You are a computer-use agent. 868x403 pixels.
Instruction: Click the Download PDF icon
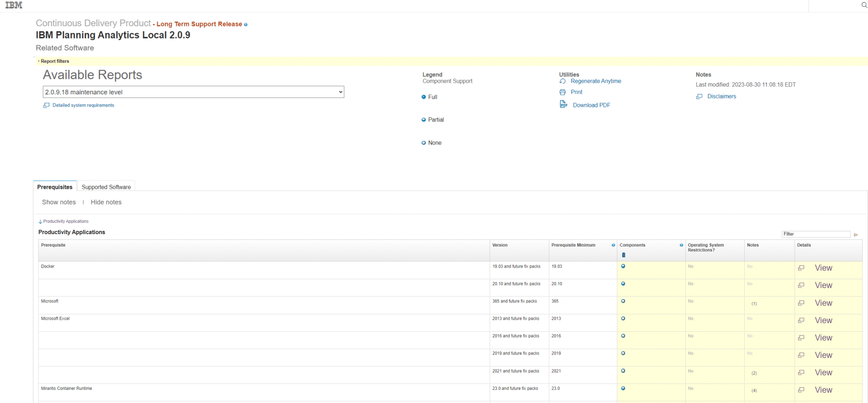[x=563, y=104]
